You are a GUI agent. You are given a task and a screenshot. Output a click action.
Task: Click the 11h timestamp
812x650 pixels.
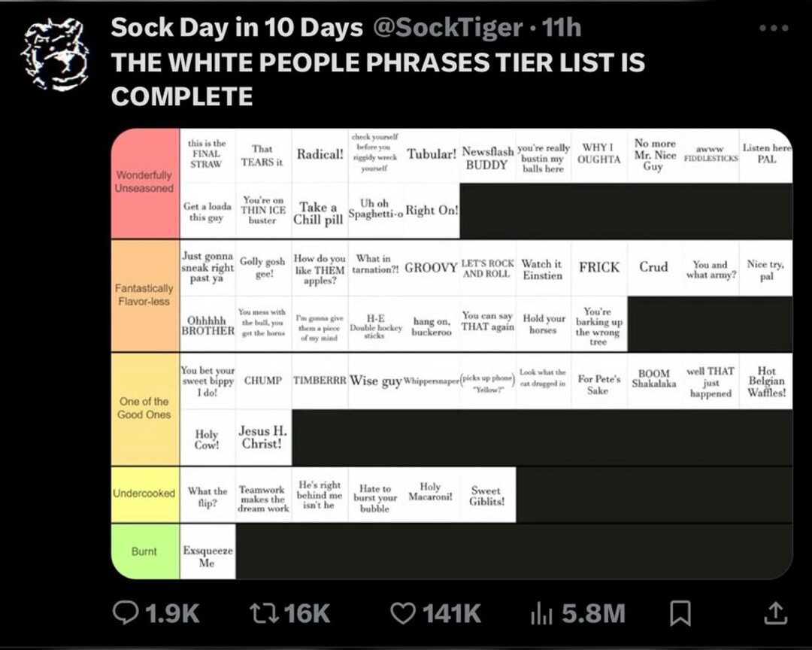(x=561, y=29)
